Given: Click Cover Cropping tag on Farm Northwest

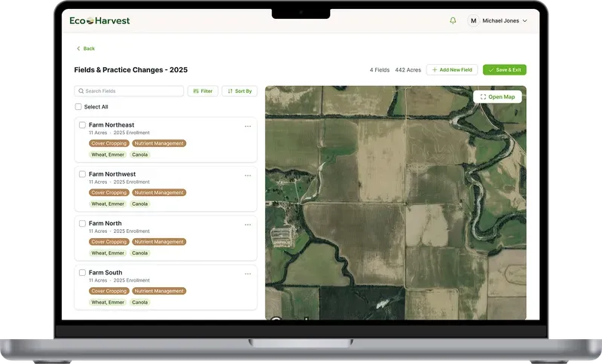Looking at the screenshot, I should pos(109,192).
